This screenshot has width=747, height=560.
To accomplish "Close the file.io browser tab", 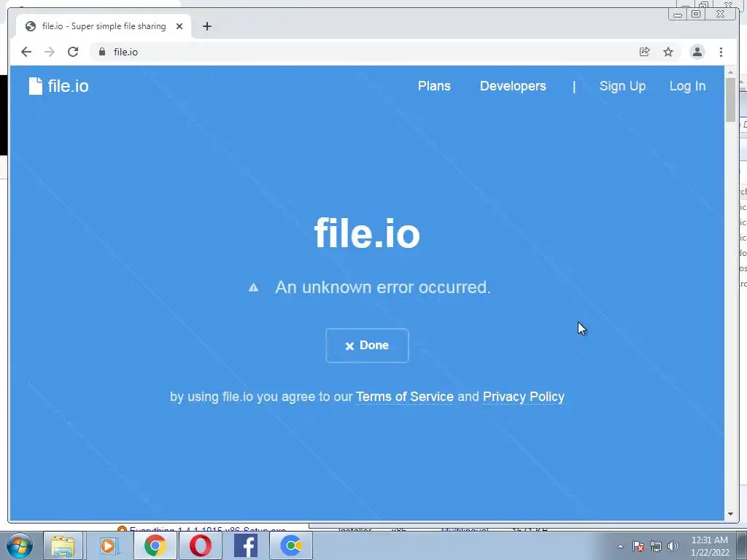I will tap(179, 26).
